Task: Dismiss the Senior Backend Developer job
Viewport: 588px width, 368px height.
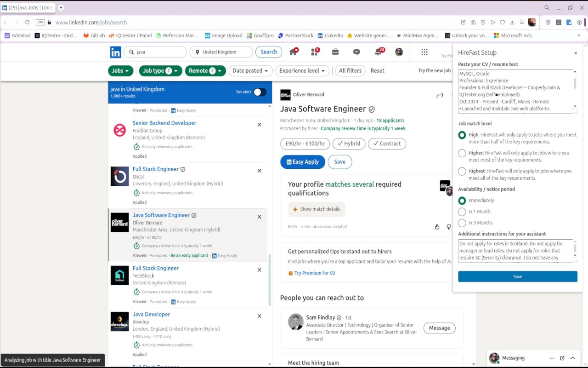Action: click(x=260, y=125)
